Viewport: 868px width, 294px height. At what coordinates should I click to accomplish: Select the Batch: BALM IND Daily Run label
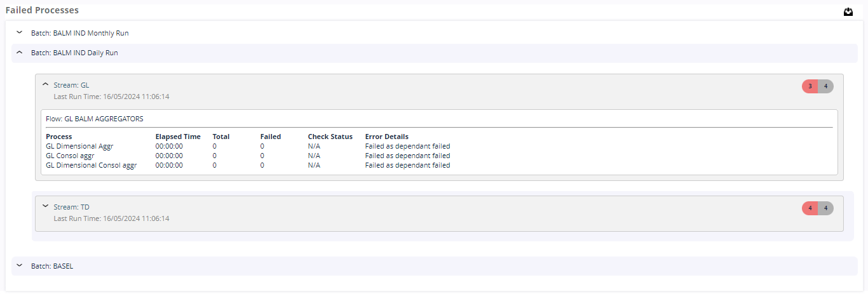[x=74, y=53]
